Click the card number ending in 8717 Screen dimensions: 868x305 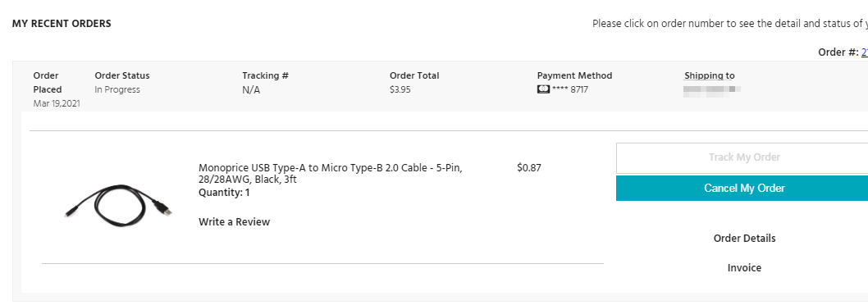(570, 89)
